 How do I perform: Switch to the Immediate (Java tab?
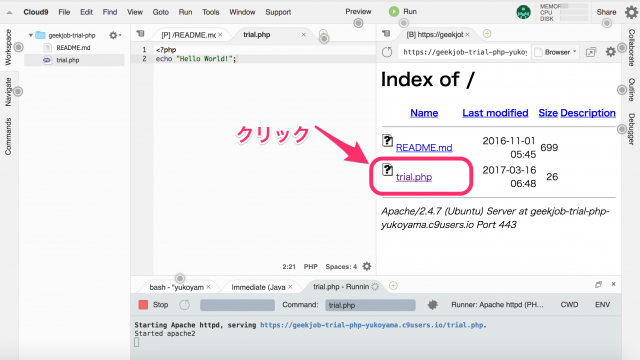point(258,287)
